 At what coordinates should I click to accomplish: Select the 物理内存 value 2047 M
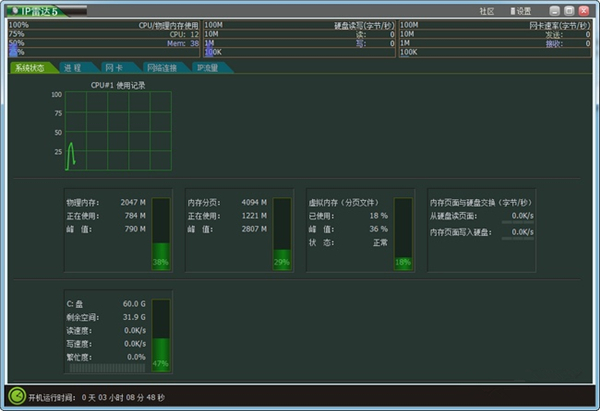click(133, 202)
